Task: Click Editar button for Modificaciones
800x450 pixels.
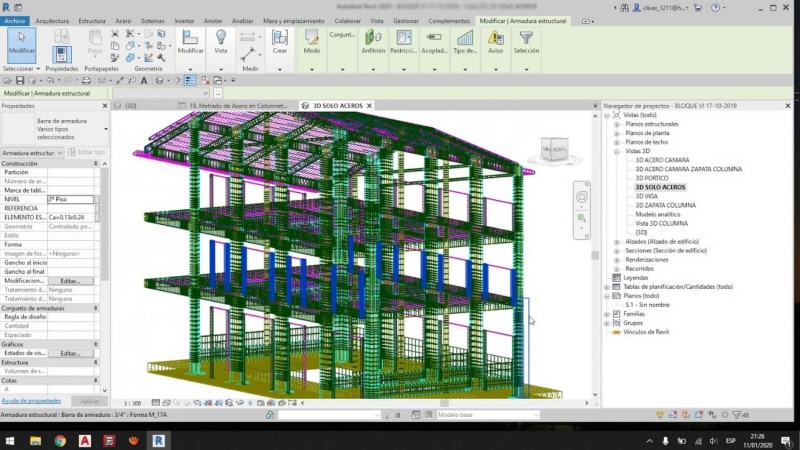Action: (70, 281)
